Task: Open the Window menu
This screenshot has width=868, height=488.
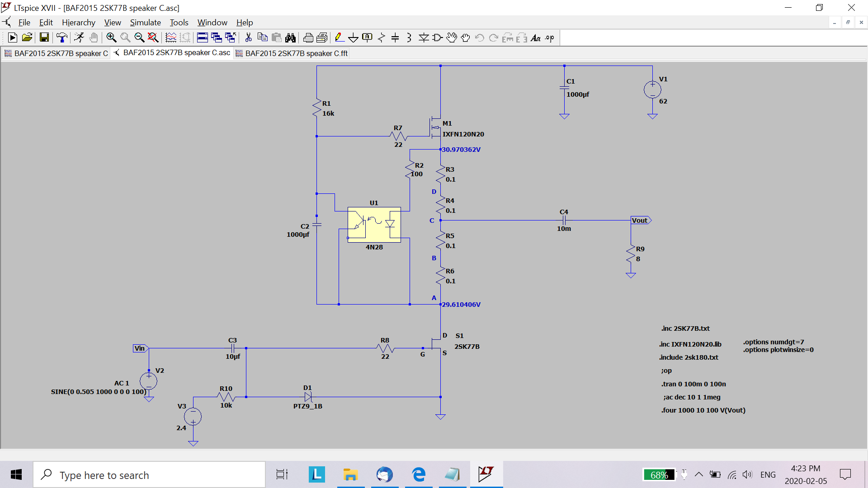Action: click(x=212, y=23)
